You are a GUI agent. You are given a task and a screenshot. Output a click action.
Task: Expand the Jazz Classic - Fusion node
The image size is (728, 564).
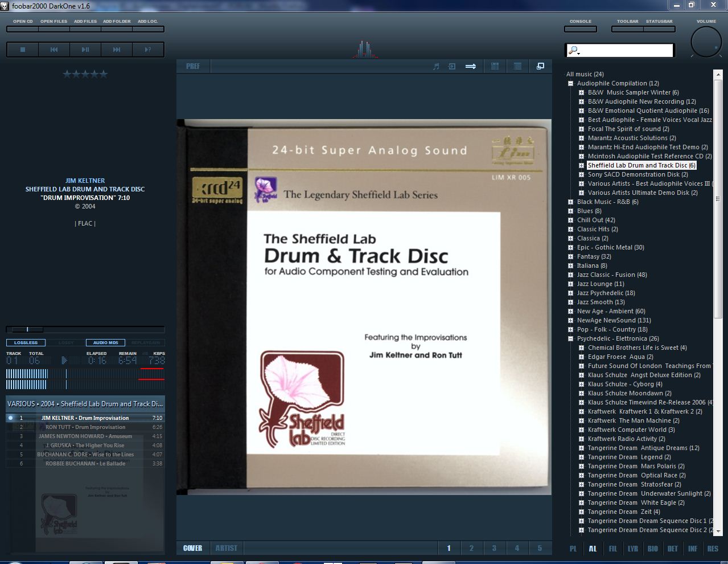pyautogui.click(x=570, y=275)
